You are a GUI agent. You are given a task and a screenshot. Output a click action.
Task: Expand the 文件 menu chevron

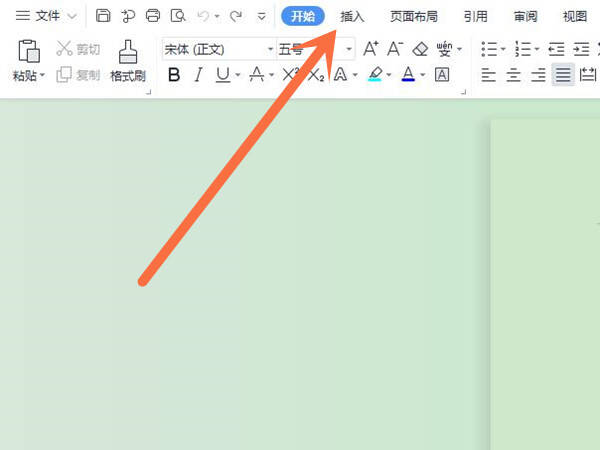tap(72, 16)
